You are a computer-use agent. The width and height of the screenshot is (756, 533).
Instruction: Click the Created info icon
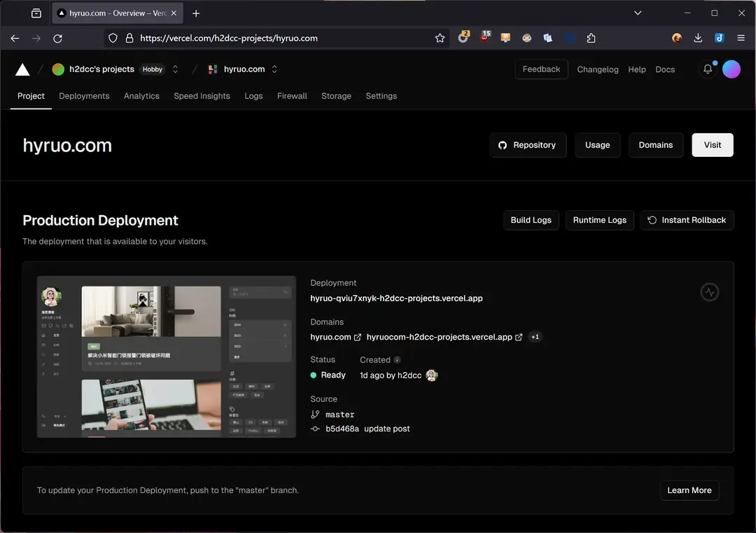(397, 360)
